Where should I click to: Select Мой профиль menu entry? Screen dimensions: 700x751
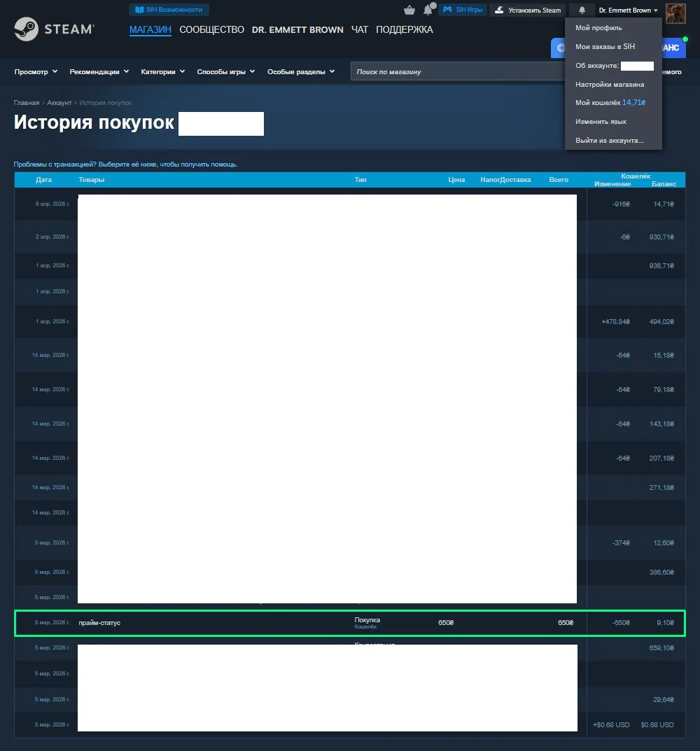point(598,28)
